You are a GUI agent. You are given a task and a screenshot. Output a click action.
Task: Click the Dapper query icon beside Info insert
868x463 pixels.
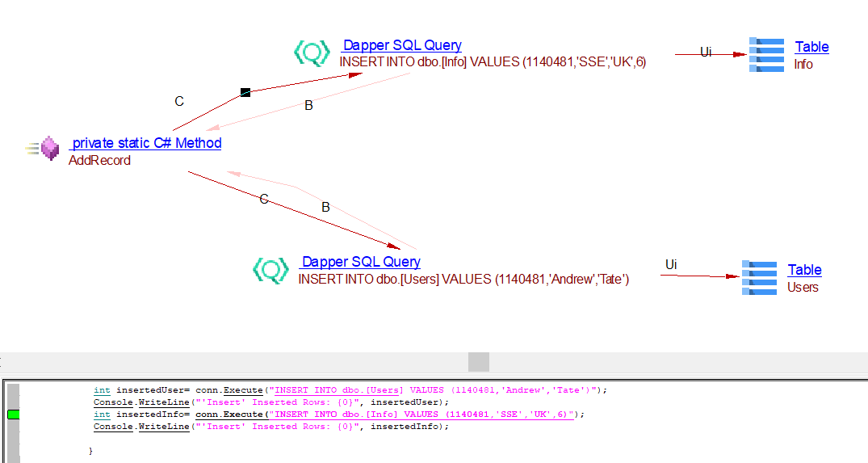(312, 53)
